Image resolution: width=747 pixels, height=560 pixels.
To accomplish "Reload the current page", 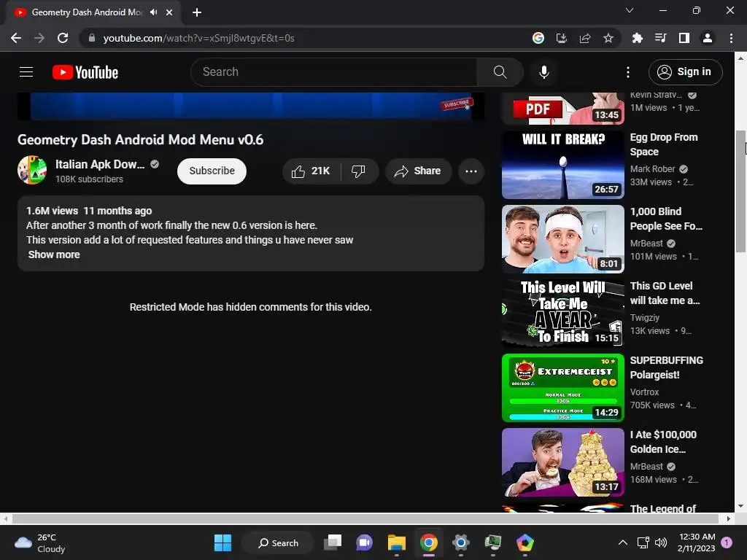I will tap(63, 38).
